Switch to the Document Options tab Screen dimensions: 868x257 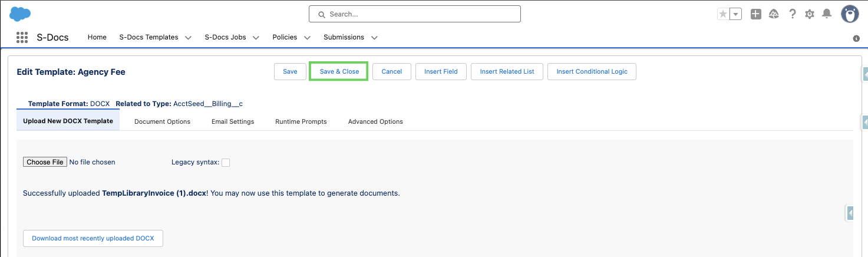pyautogui.click(x=162, y=121)
